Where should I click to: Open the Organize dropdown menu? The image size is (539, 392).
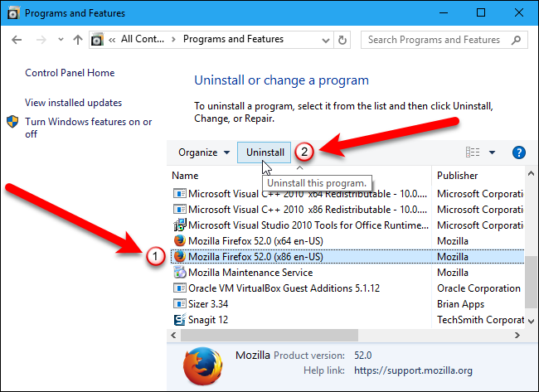click(x=204, y=152)
